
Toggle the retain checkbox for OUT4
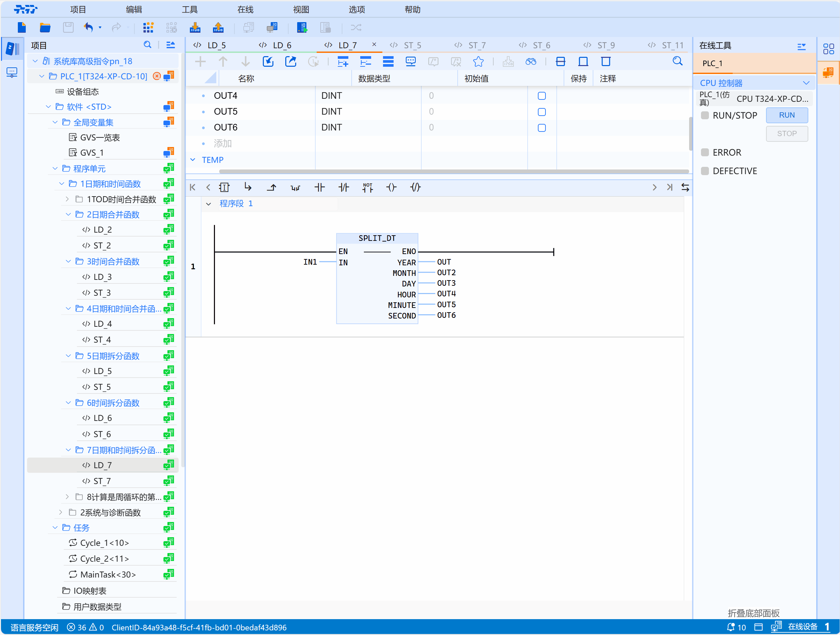tap(542, 96)
